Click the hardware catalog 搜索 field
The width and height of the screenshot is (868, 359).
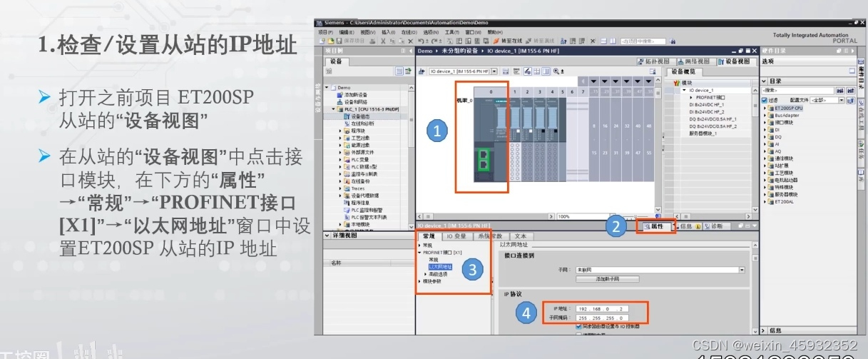tap(798, 91)
